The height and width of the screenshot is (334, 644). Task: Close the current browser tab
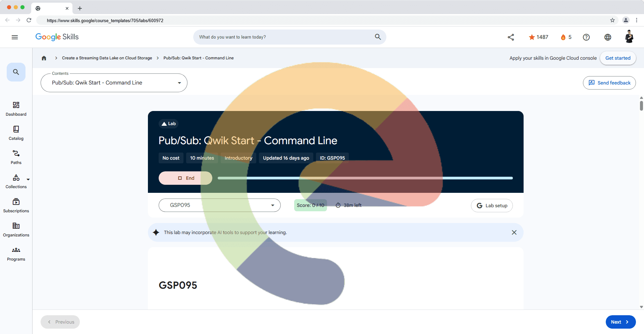pos(67,8)
